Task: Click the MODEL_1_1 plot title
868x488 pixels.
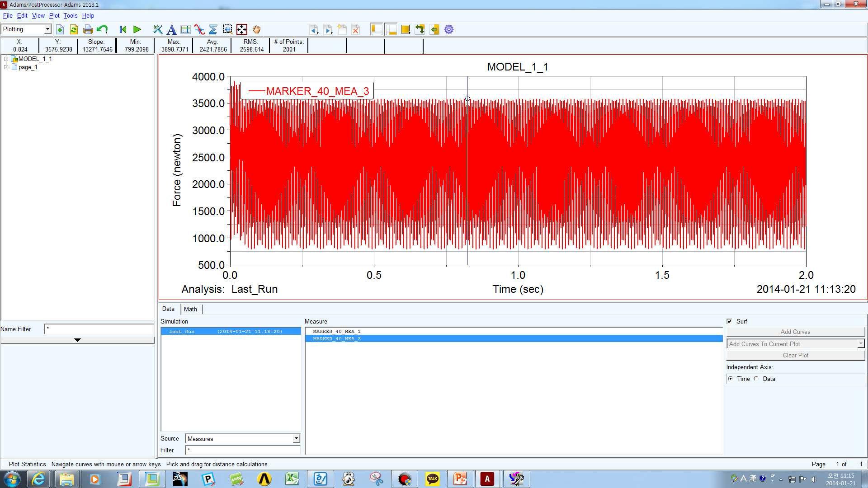Action: (x=518, y=67)
